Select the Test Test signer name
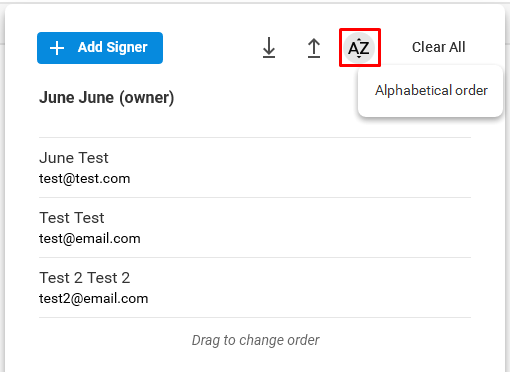The height and width of the screenshot is (372, 510). pyautogui.click(x=72, y=218)
